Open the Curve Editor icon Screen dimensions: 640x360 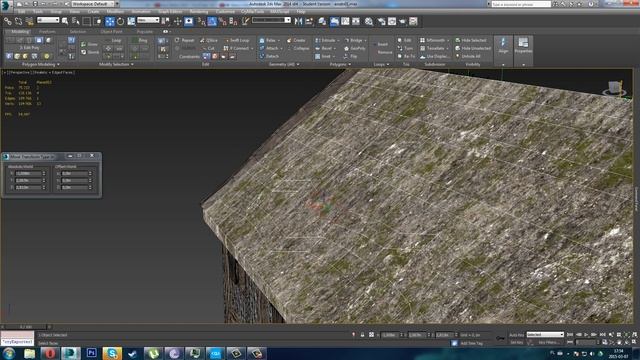point(345,21)
